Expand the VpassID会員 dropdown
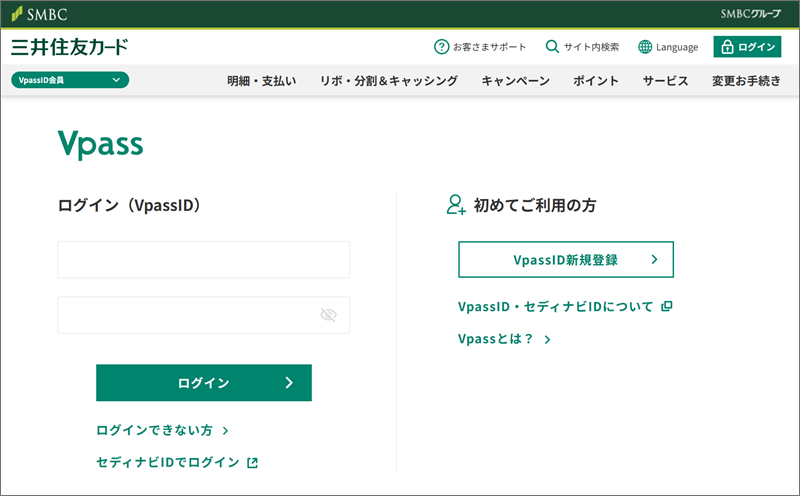This screenshot has height=496, width=800. pyautogui.click(x=70, y=80)
